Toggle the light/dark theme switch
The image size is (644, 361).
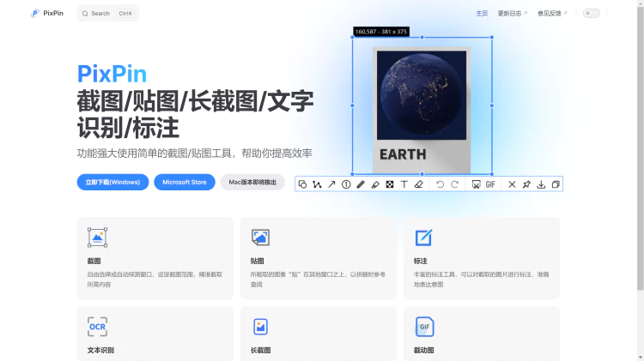592,13
